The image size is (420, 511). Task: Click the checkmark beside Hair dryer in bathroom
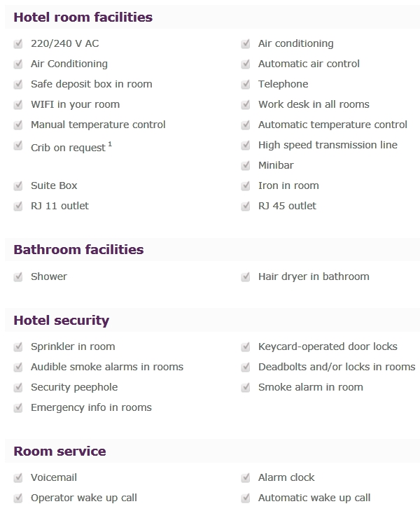[246, 277]
